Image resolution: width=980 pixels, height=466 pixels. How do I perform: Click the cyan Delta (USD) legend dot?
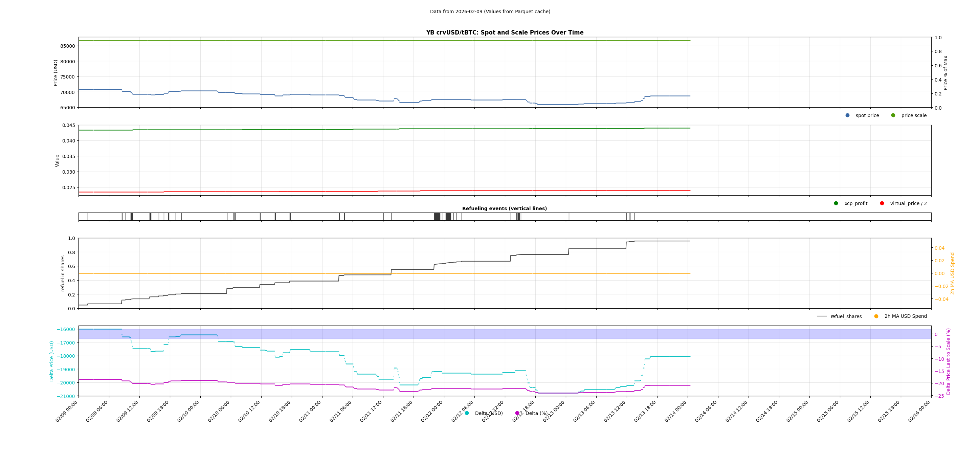pos(467,413)
